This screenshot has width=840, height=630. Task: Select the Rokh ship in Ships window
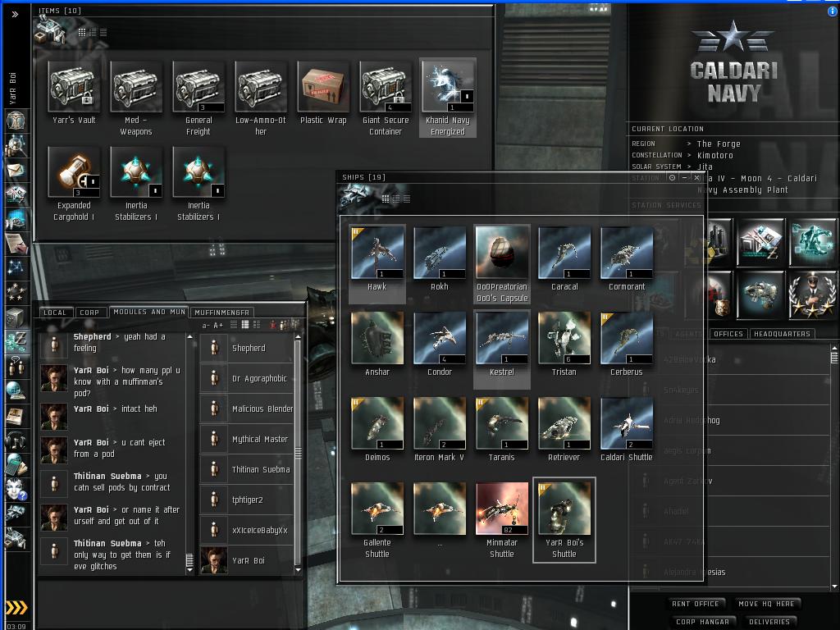[x=440, y=258]
